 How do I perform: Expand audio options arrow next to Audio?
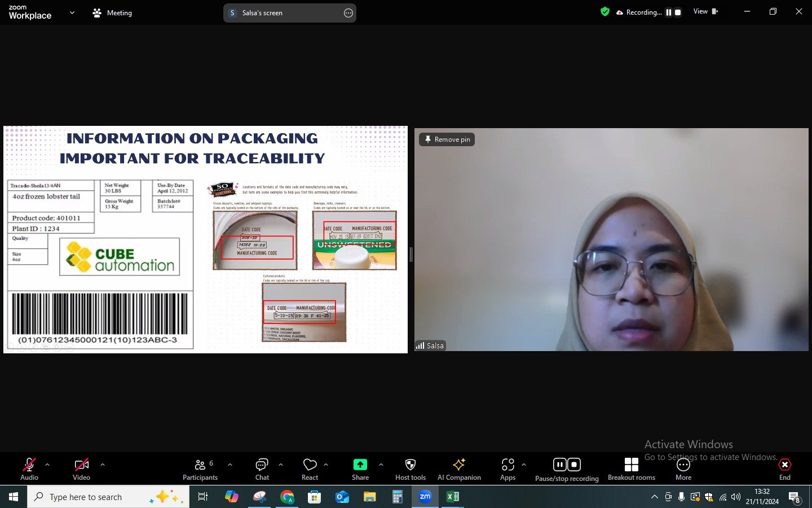pyautogui.click(x=47, y=465)
